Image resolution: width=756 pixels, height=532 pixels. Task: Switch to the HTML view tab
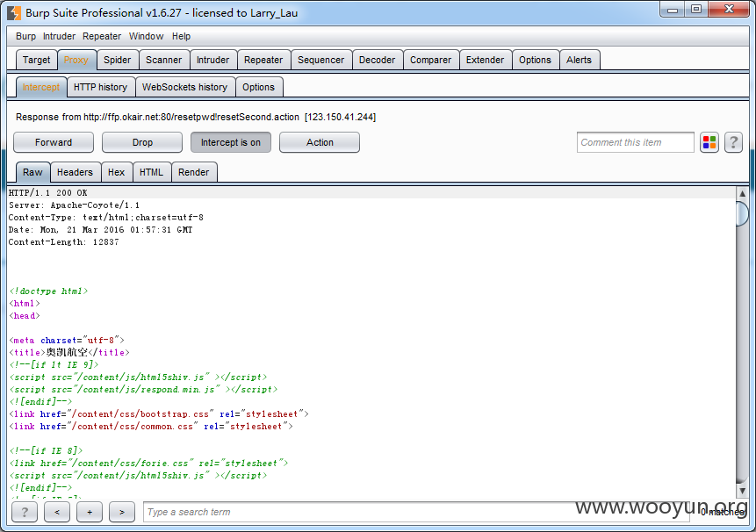[x=151, y=172]
